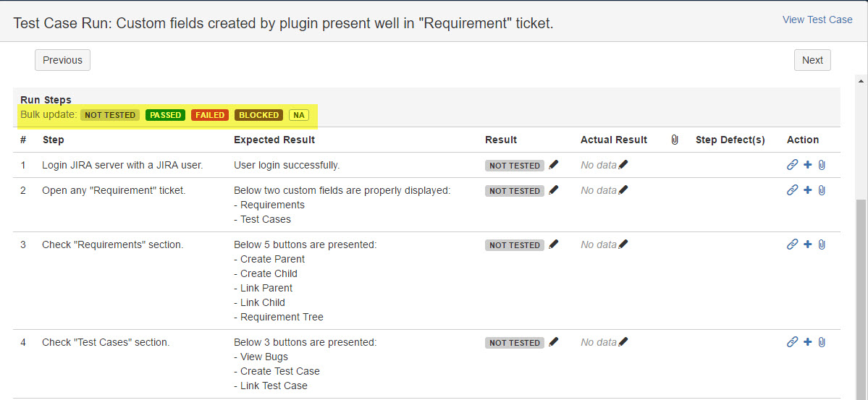
Task: Click the link icon for step 4
Action: (x=792, y=342)
